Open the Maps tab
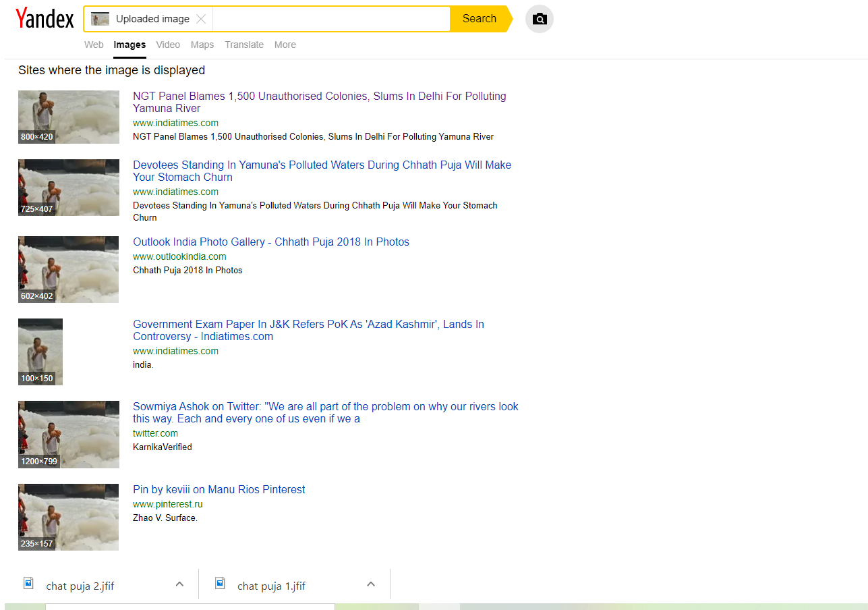The width and height of the screenshot is (868, 610). pyautogui.click(x=202, y=45)
